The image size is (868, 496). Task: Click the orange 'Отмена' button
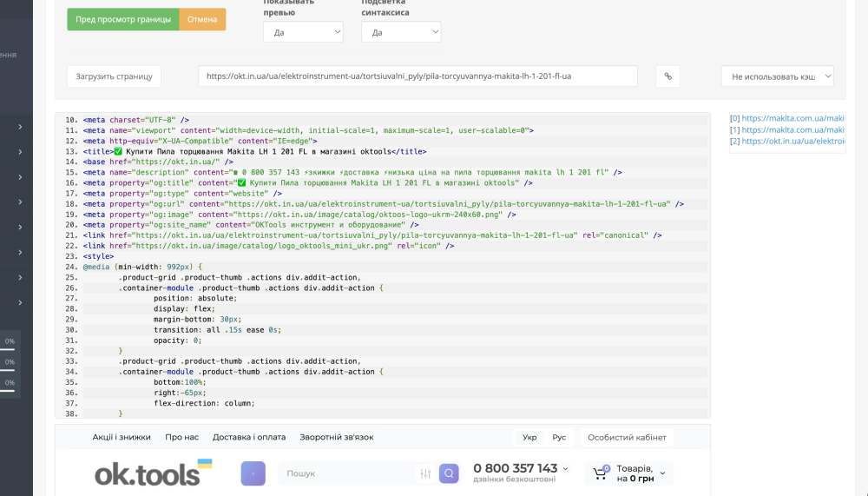point(202,19)
